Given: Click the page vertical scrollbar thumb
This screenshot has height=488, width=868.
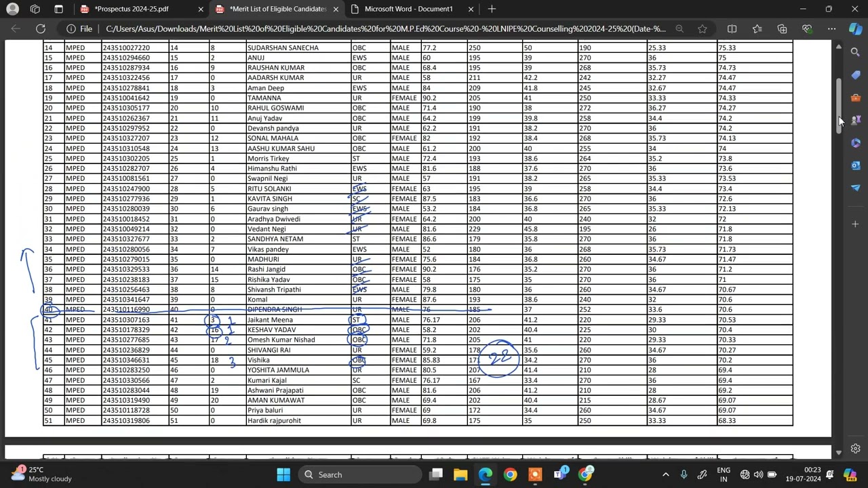Looking at the screenshot, I should click(839, 106).
